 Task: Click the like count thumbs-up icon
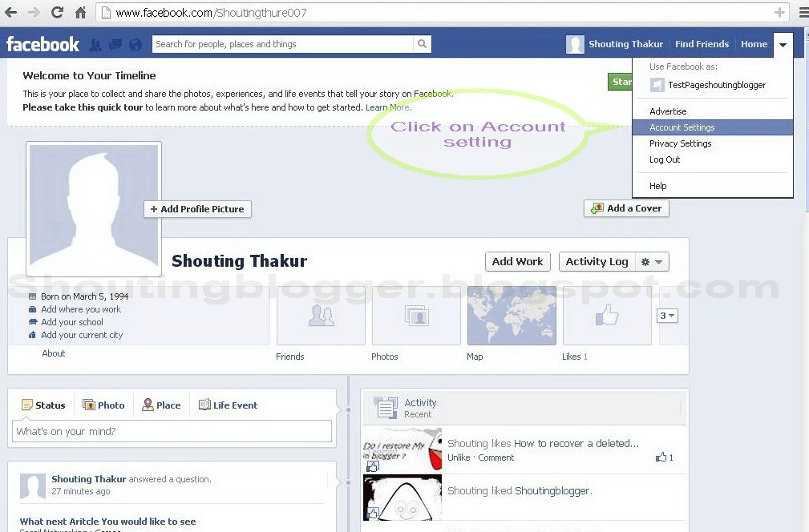[661, 457]
